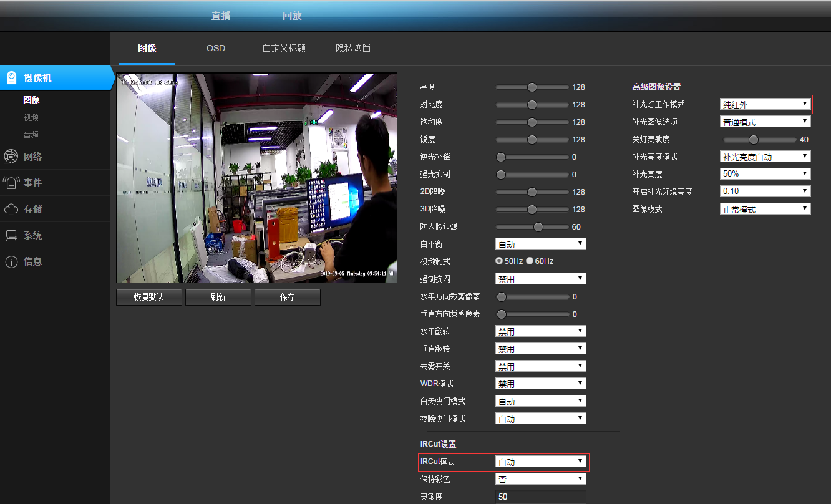831x504 pixels.
Task: Switch to the OSD tab
Action: [x=216, y=48]
